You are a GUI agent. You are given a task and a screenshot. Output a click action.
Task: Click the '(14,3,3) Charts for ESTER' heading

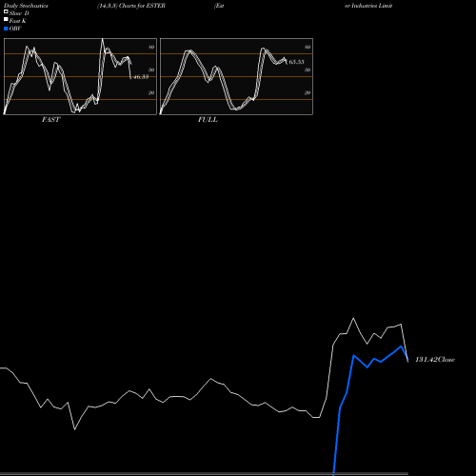tap(131, 6)
